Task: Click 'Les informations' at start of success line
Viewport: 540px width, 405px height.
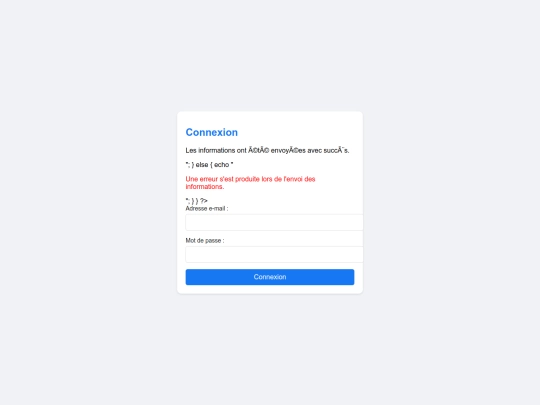Action: pos(210,150)
